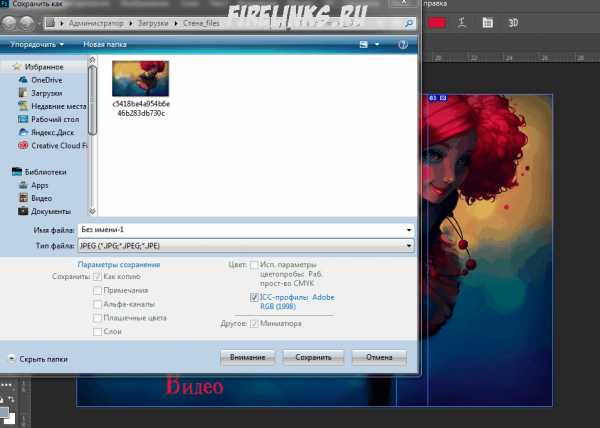Click the character panel icon in options bar
The image size is (600, 428).
point(487,23)
